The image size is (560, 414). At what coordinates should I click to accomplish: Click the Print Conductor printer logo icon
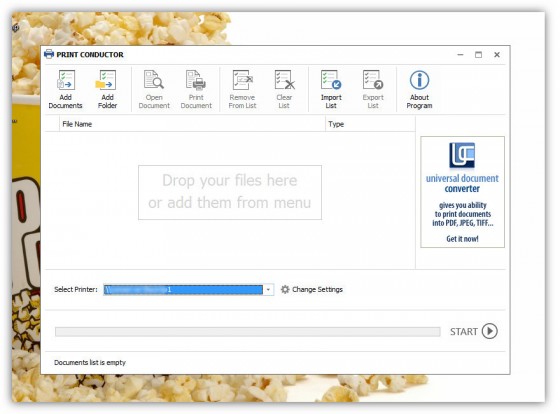tap(49, 54)
